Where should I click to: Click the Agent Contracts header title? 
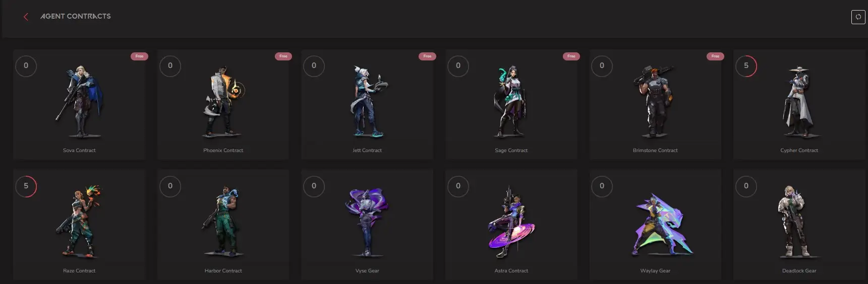click(76, 16)
